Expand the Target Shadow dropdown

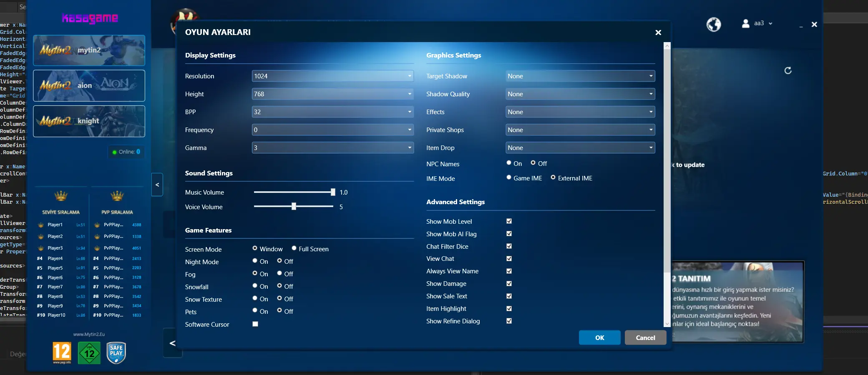click(580, 76)
